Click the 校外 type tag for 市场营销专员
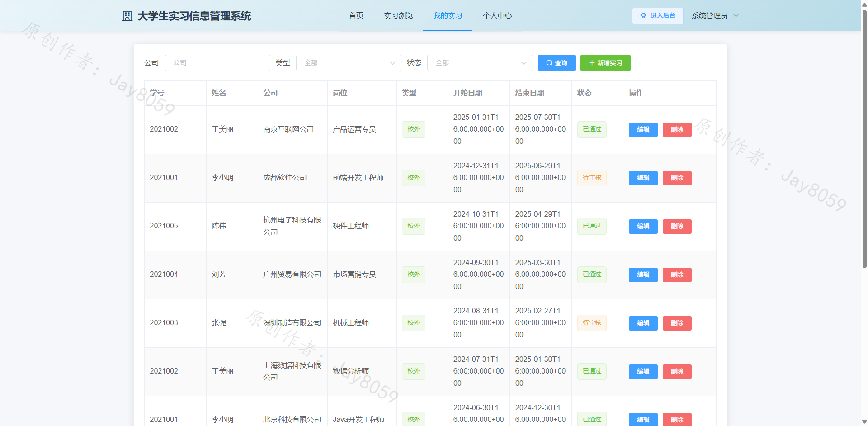 [414, 275]
